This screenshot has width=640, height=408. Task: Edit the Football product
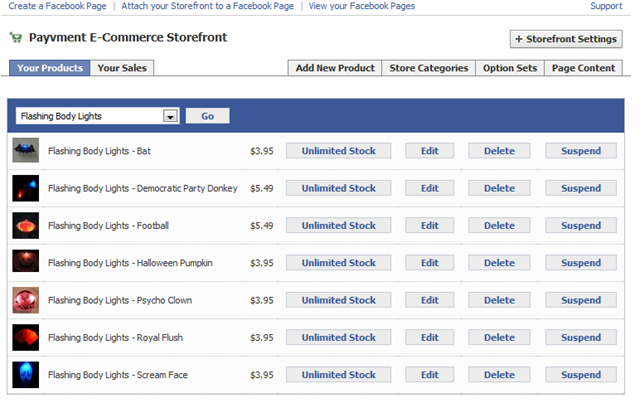429,225
